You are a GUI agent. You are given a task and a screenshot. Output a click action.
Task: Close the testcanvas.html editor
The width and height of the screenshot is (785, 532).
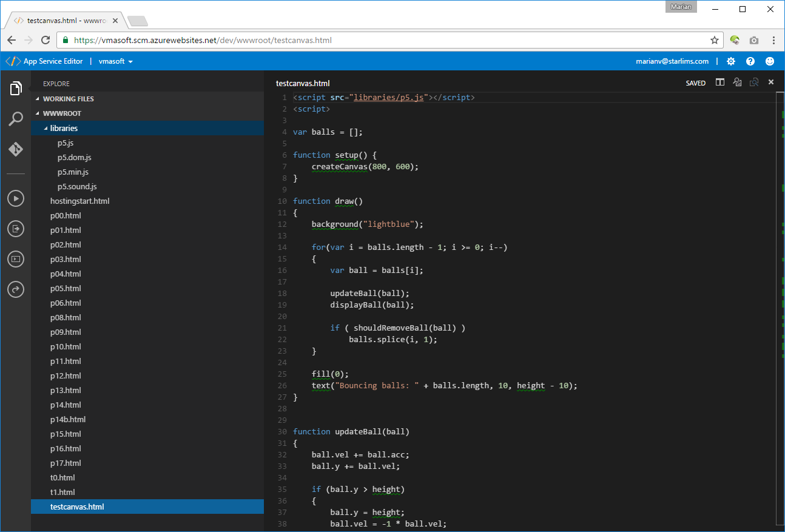[771, 82]
